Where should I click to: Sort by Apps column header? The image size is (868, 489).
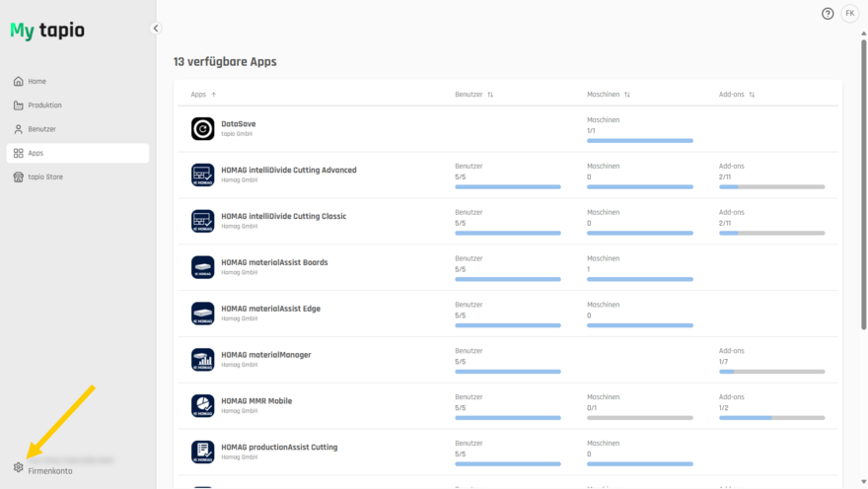click(203, 95)
